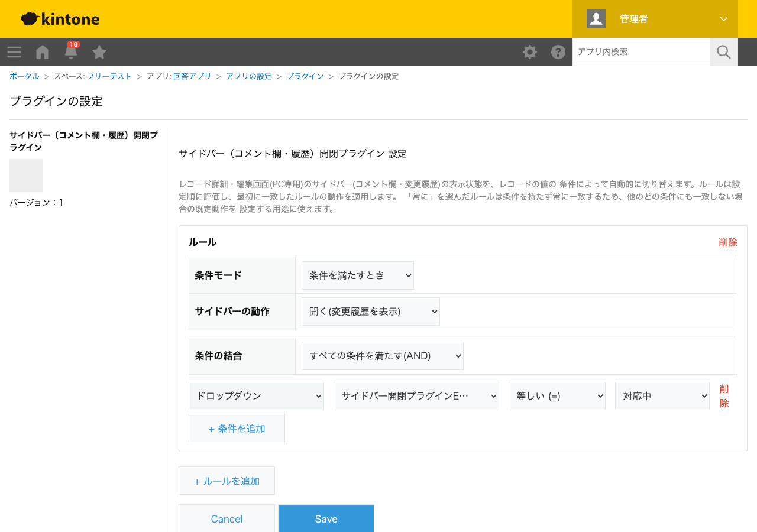
Task: Click the ルール section title
Action: 202,242
